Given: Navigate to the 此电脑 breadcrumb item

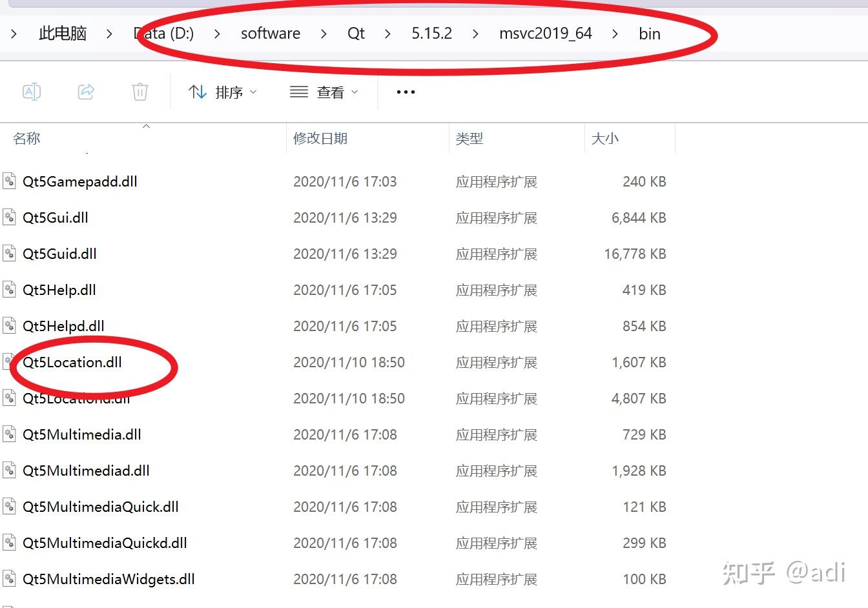Looking at the screenshot, I should click(x=62, y=34).
